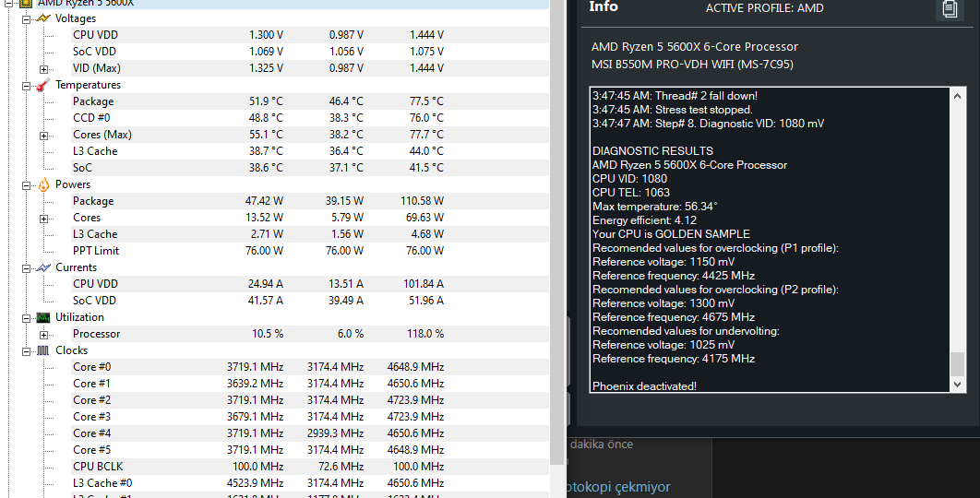Click the 'Reference voltage: 1025 mV' line
The height and width of the screenshot is (498, 980).
point(663,345)
